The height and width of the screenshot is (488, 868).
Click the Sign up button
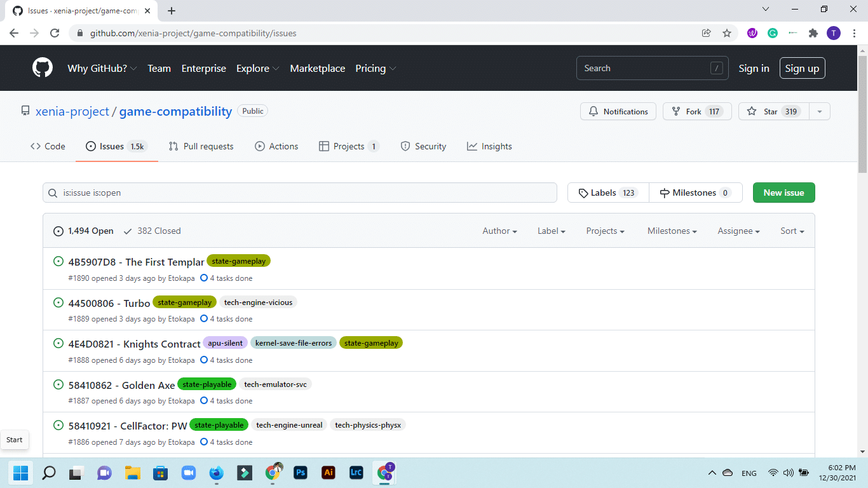[x=802, y=68]
